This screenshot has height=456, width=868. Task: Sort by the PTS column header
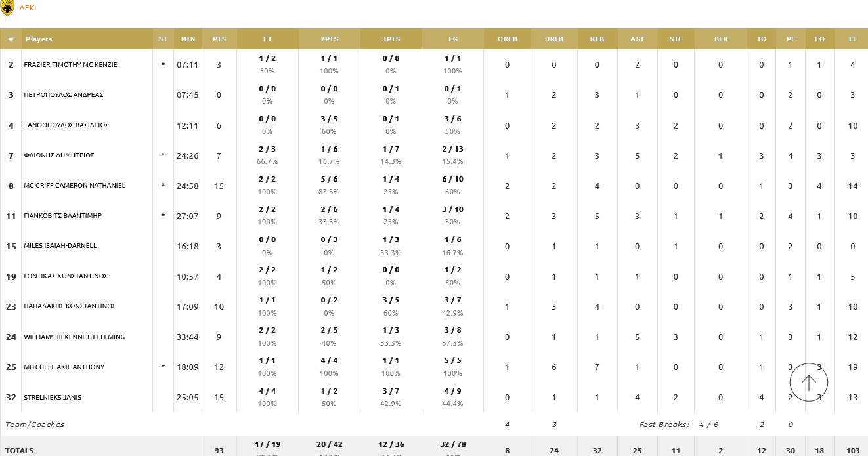click(219, 39)
